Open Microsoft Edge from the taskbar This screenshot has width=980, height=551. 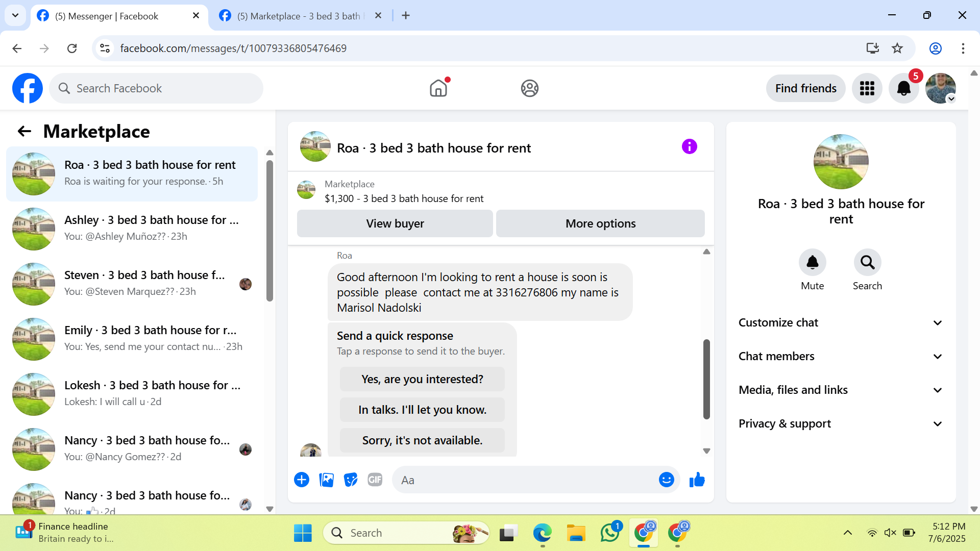[x=542, y=533]
